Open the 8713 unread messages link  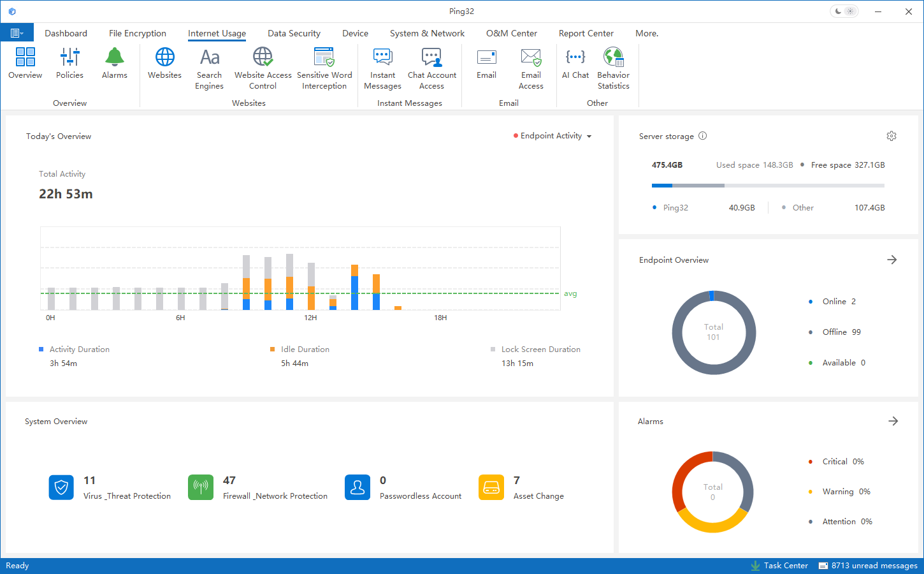[x=868, y=566]
